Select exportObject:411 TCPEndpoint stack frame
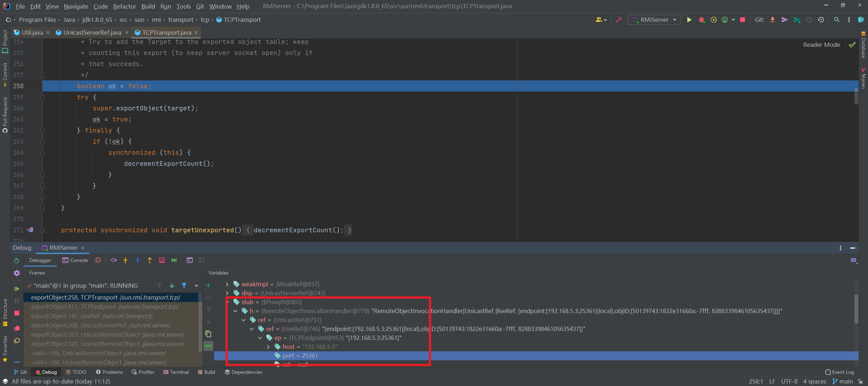Viewport: 868px width, 386px height. click(104, 307)
